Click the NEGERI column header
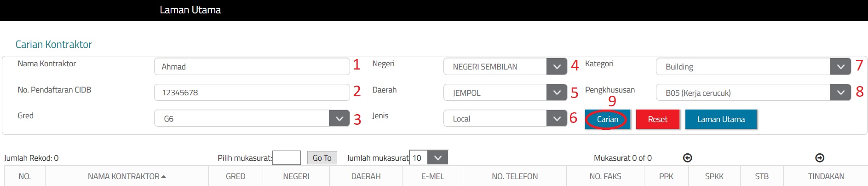 (296, 176)
